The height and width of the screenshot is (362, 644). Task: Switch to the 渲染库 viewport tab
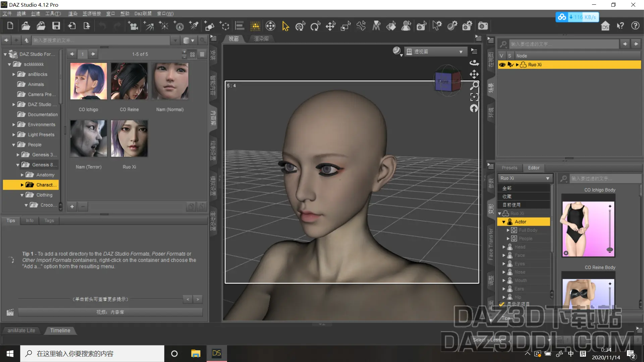(261, 39)
